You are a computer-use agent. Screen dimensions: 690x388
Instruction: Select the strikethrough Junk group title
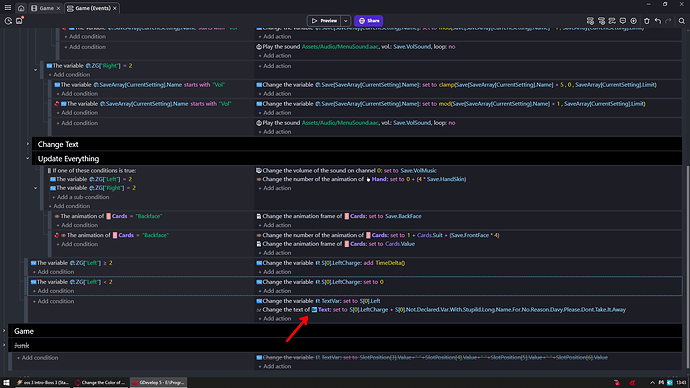(22, 346)
